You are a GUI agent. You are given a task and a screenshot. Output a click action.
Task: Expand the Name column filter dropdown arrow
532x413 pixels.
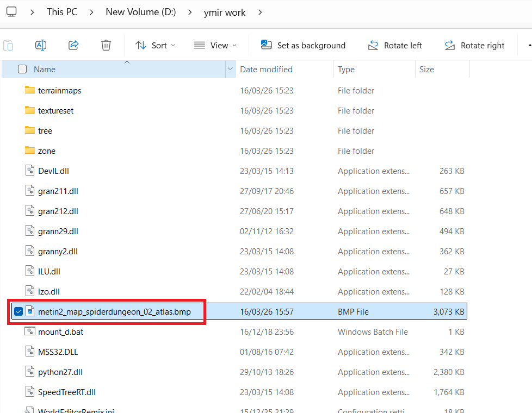[230, 69]
